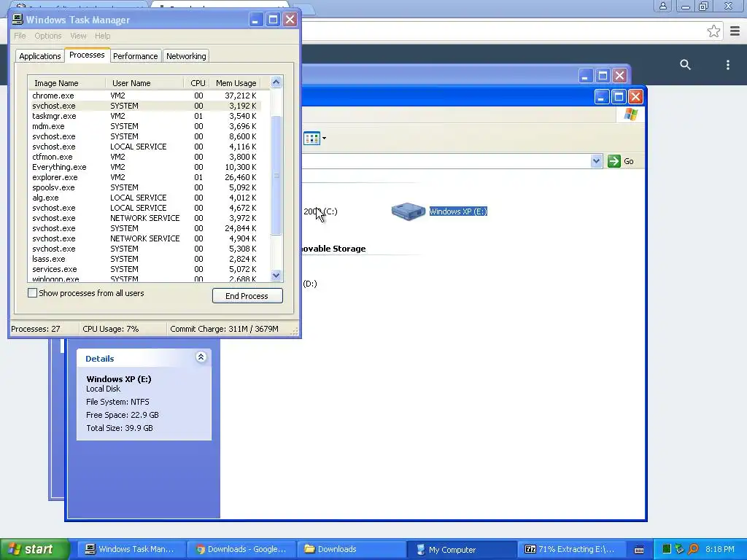Select the taskmgr.exe process row
This screenshot has height=560, width=747.
(145, 116)
